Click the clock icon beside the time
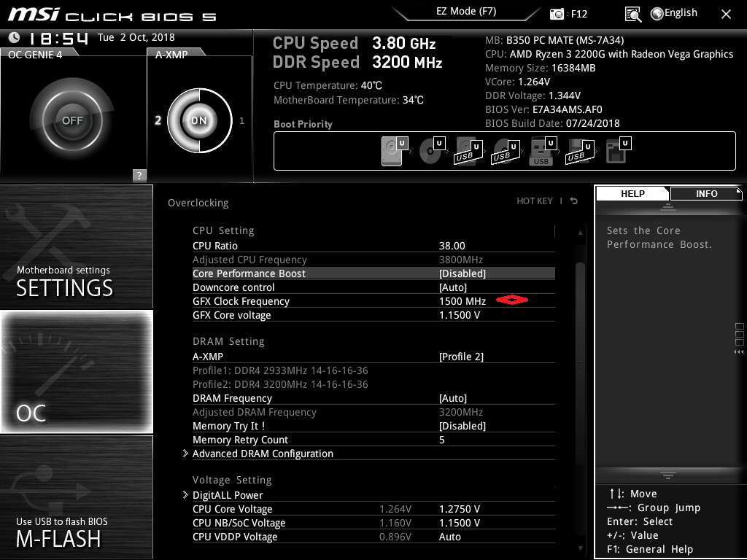Screen dimensions: 747x560 pyautogui.click(x=15, y=38)
